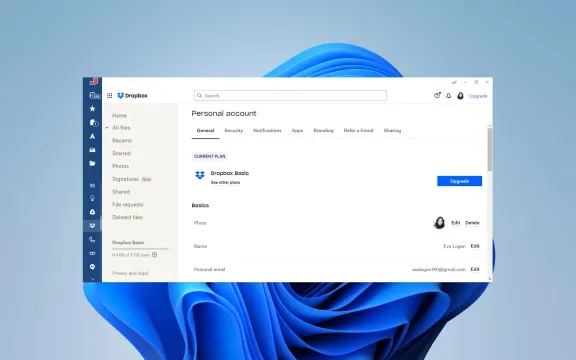Click the scrollbar down arrow
The image size is (576, 360).
click(x=490, y=280)
